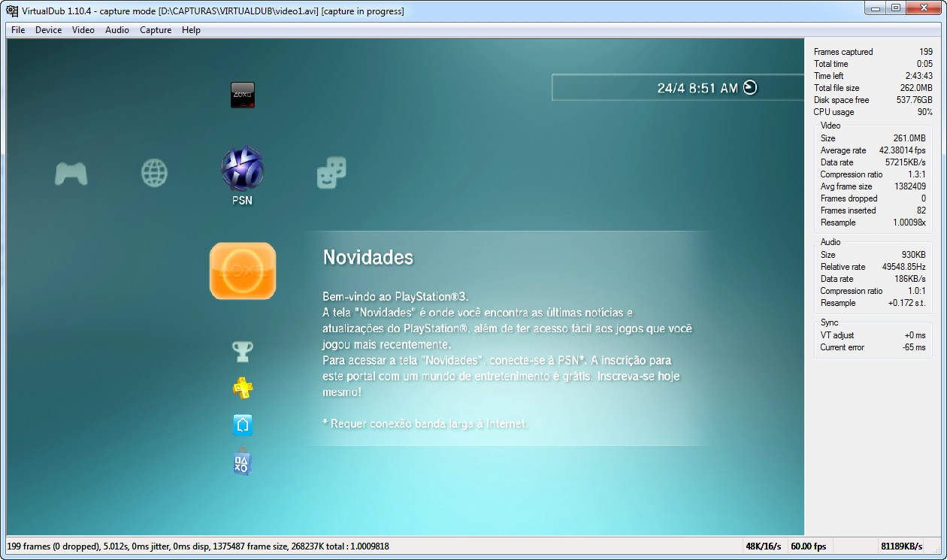947x560 pixels.
Task: Click the Average rate fps value
Action: [x=902, y=150]
